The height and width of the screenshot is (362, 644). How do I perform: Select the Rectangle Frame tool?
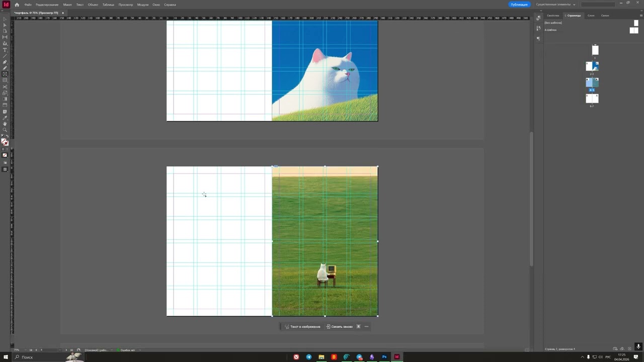click(5, 74)
